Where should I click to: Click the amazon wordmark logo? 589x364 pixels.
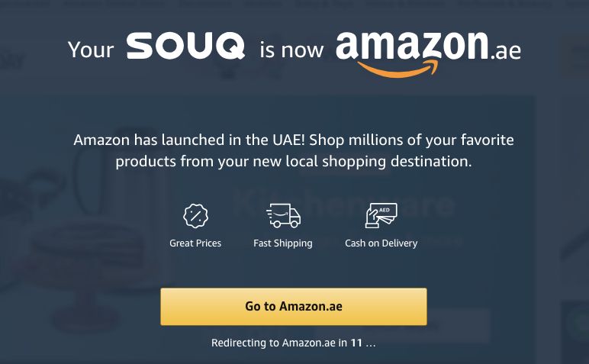(412, 46)
